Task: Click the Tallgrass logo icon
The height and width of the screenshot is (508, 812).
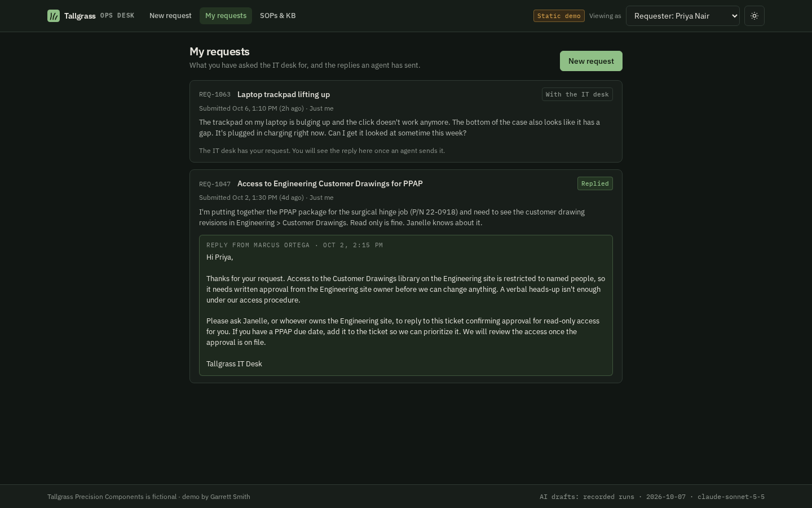Action: point(54,16)
